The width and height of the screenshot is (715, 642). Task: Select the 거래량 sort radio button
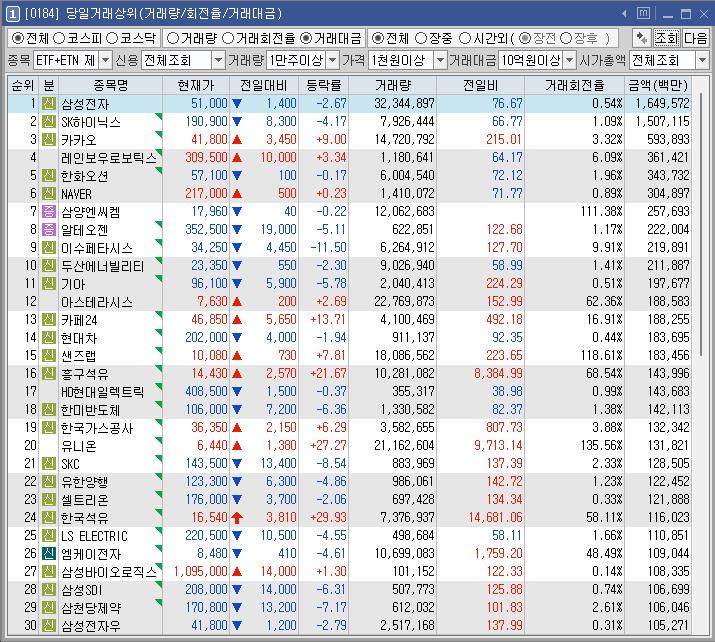[x=173, y=38]
